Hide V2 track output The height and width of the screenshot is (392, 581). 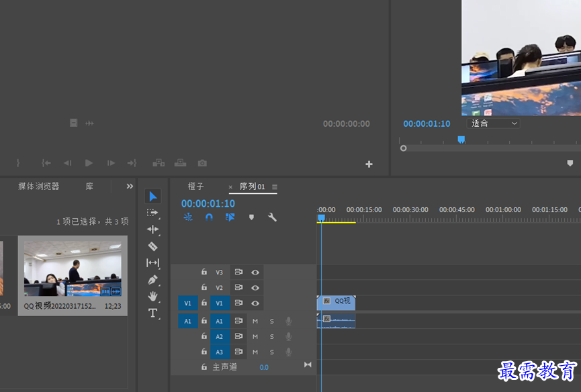pyautogui.click(x=255, y=287)
